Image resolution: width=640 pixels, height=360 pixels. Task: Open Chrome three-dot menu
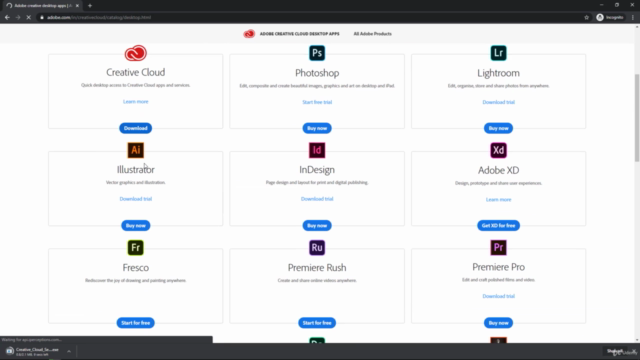[x=633, y=18]
